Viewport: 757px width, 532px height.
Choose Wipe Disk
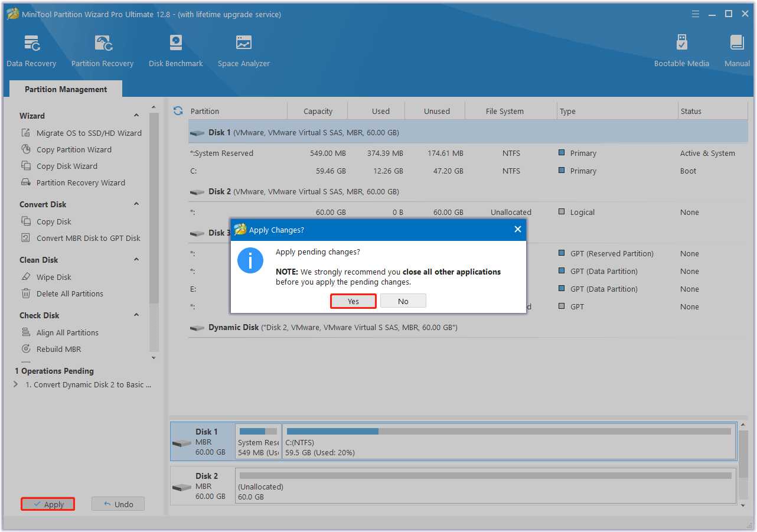tap(54, 277)
